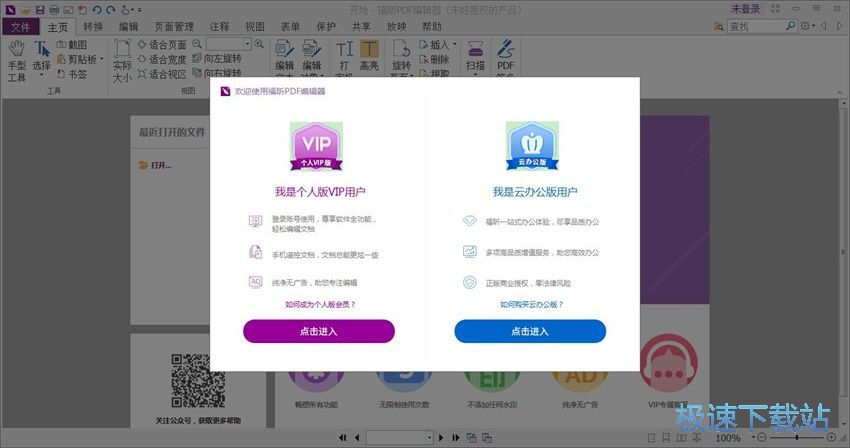Viewport: 850px width, 448px height.
Task: Click the Save icon in quick access toolbar
Action: click(x=40, y=10)
